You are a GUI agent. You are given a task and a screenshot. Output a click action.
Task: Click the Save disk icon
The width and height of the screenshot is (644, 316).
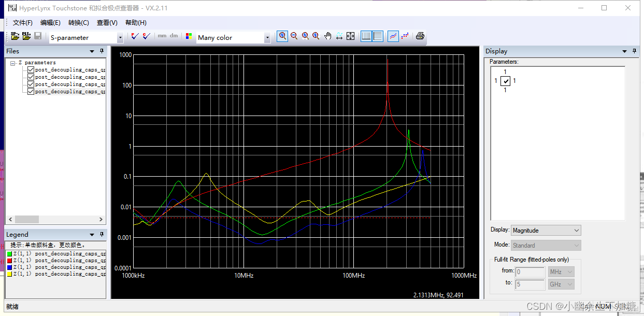click(x=38, y=36)
